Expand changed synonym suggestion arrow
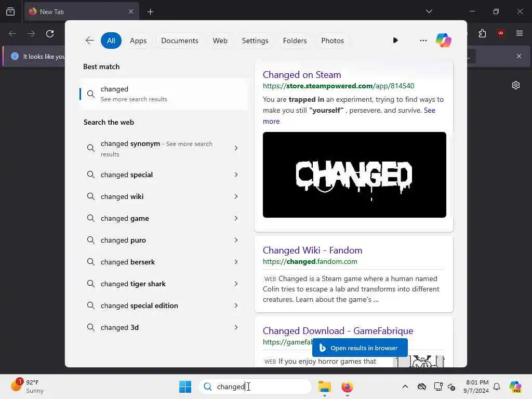 pos(236,148)
